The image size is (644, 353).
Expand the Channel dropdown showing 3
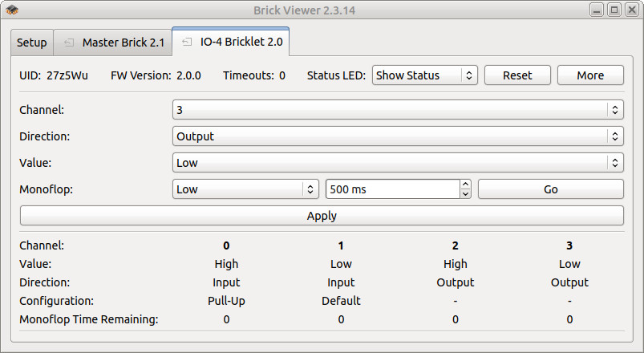click(398, 110)
